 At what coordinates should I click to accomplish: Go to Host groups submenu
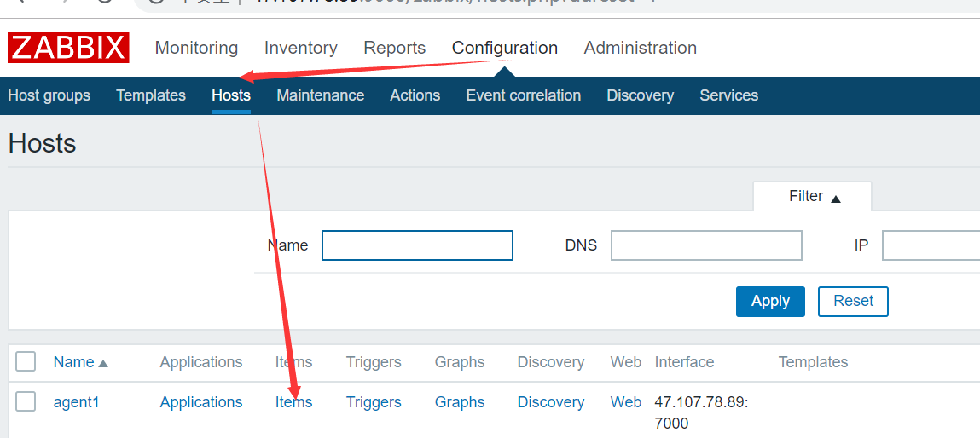click(x=49, y=95)
